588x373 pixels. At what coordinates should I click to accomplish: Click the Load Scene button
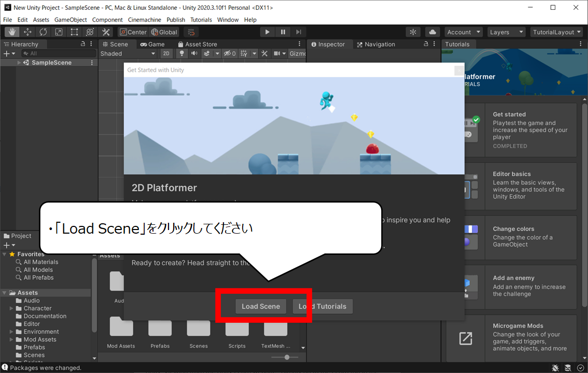[x=261, y=306]
